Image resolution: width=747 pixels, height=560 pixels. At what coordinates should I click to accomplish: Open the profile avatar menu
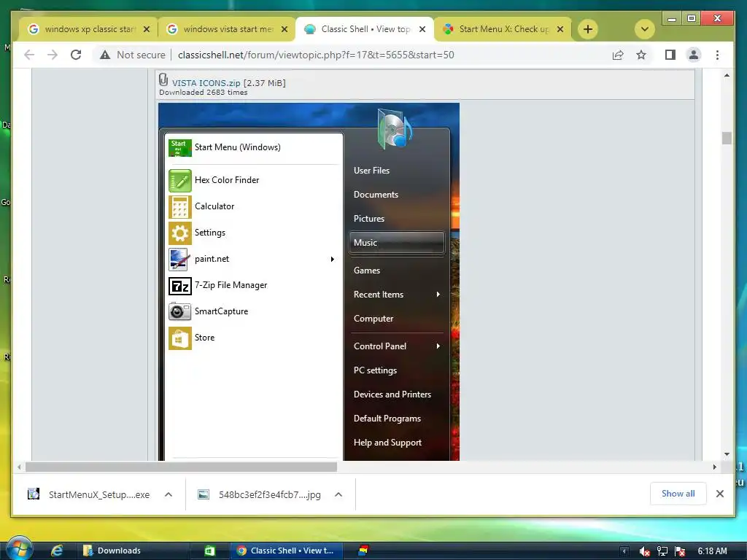pyautogui.click(x=694, y=55)
